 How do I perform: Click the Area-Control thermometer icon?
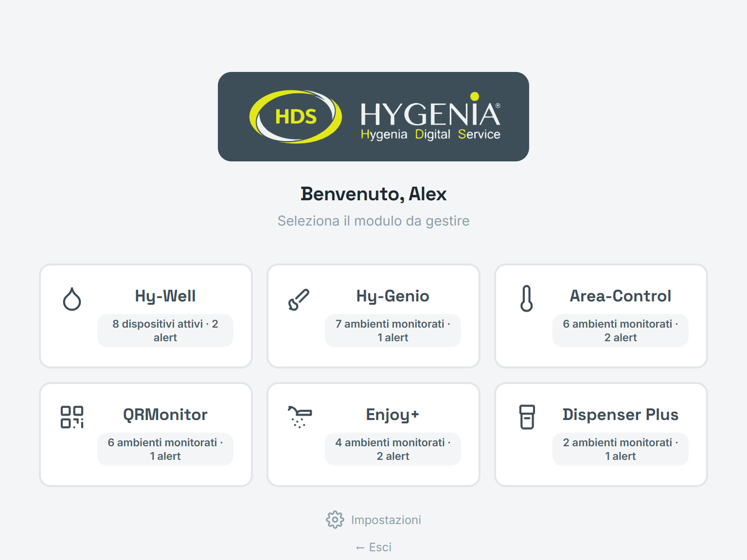click(x=527, y=299)
